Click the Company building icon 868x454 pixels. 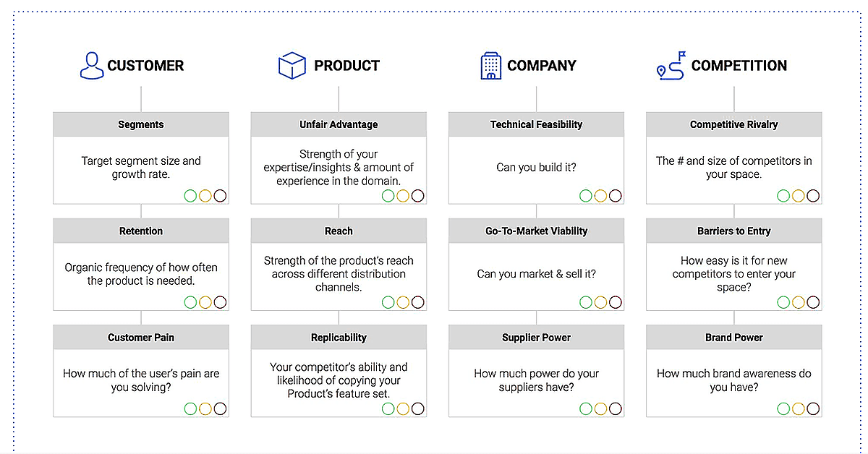pos(490,66)
